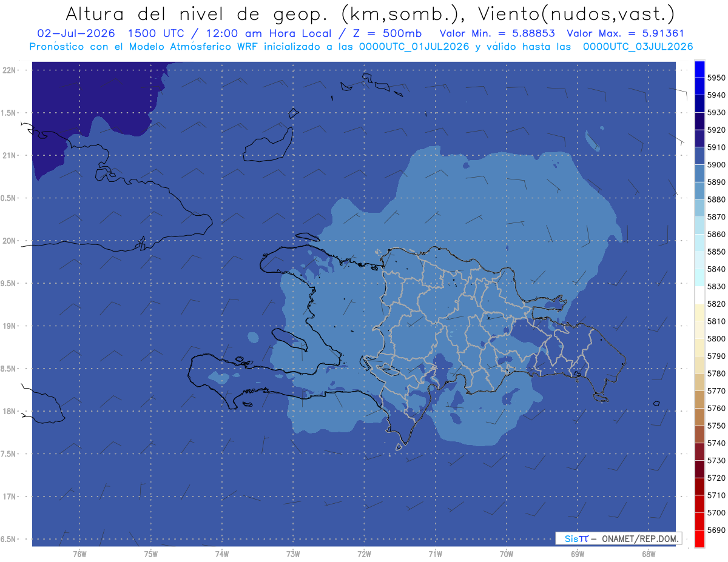Pick the legend swatch between 5880 and 5890

699,190
